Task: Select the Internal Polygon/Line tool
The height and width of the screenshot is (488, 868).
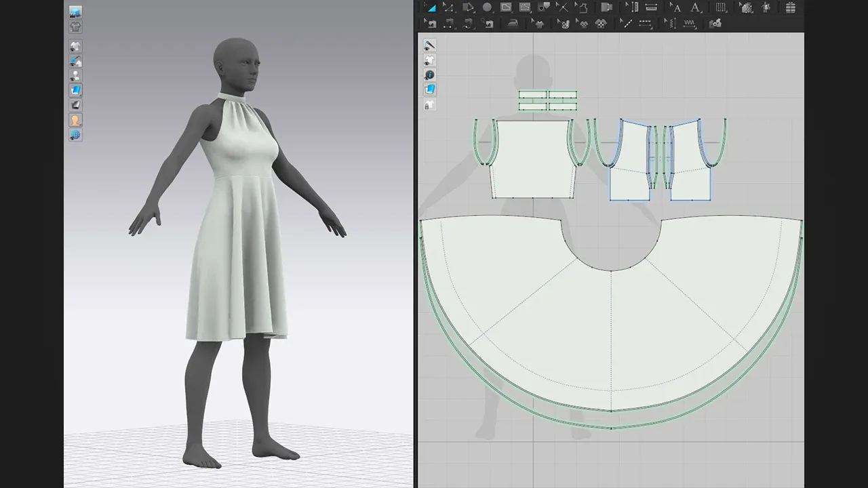Action: (x=506, y=7)
